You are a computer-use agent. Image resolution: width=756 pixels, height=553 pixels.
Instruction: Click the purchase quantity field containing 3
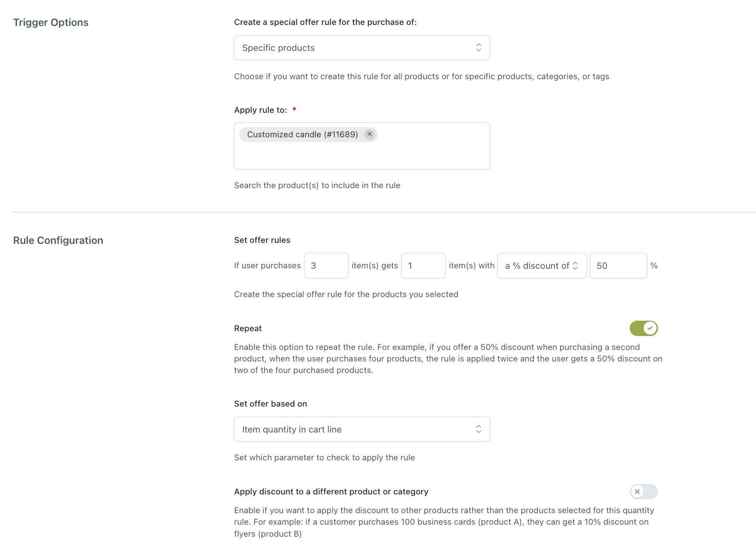point(326,265)
